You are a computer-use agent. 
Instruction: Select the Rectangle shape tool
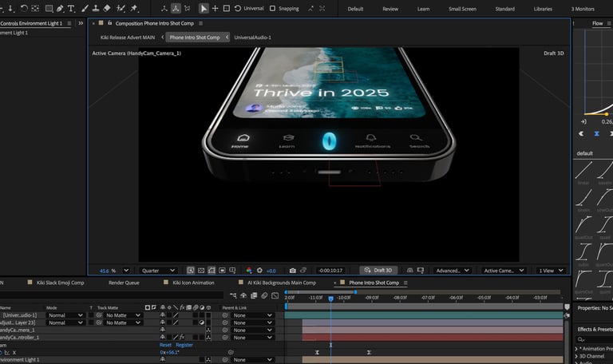pyautogui.click(x=49, y=8)
